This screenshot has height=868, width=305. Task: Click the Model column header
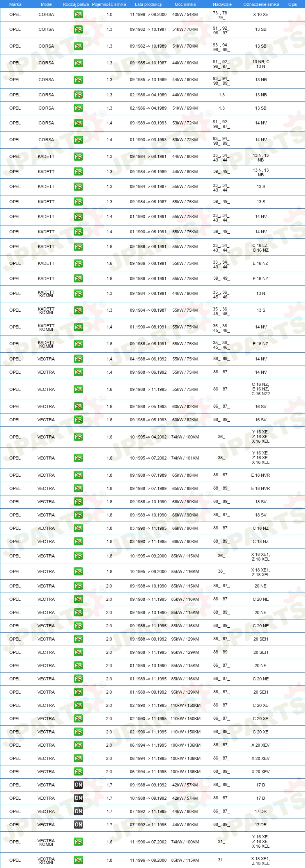(x=46, y=4)
